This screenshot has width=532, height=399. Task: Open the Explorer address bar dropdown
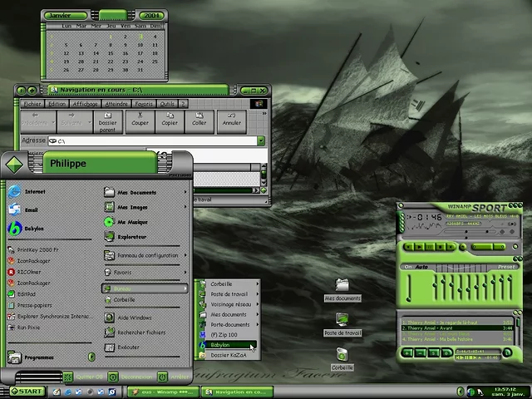coord(260,141)
